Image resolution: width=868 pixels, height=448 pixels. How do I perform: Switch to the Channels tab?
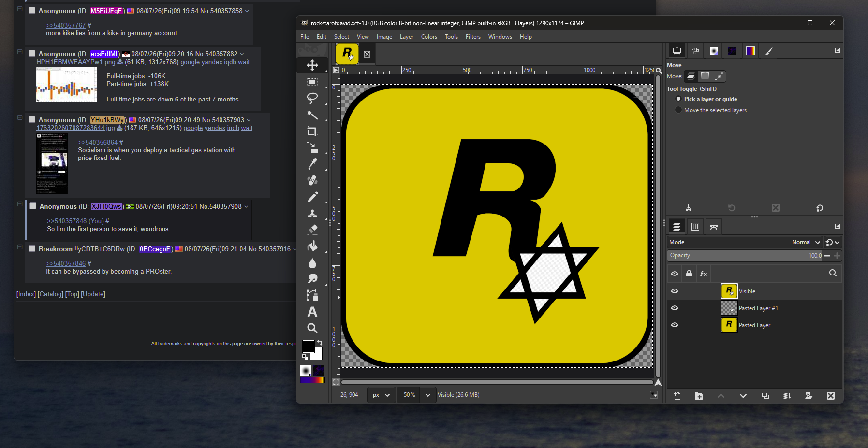pos(695,227)
